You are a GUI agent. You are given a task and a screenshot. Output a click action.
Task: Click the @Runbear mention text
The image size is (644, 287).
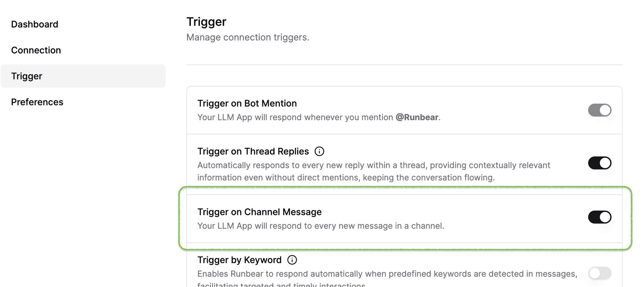click(417, 117)
